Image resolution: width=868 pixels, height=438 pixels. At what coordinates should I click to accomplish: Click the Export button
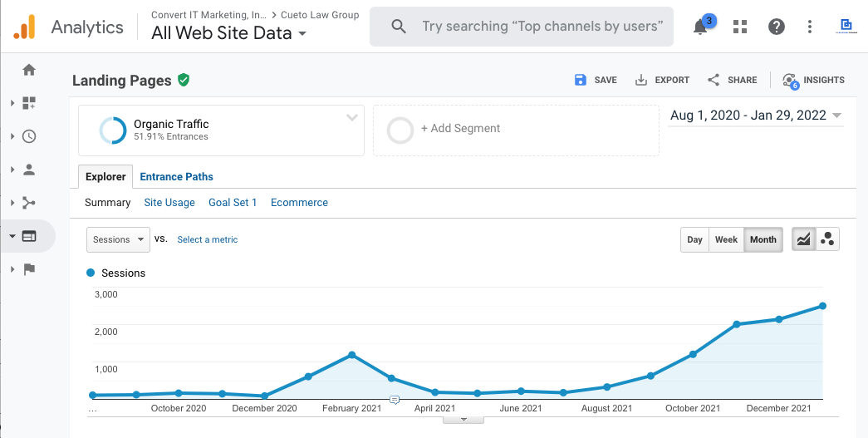pos(663,80)
